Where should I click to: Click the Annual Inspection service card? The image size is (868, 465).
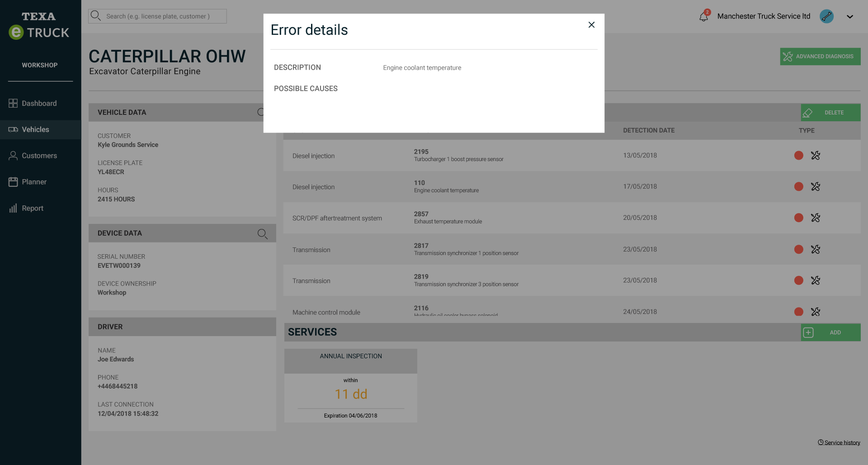pyautogui.click(x=351, y=385)
